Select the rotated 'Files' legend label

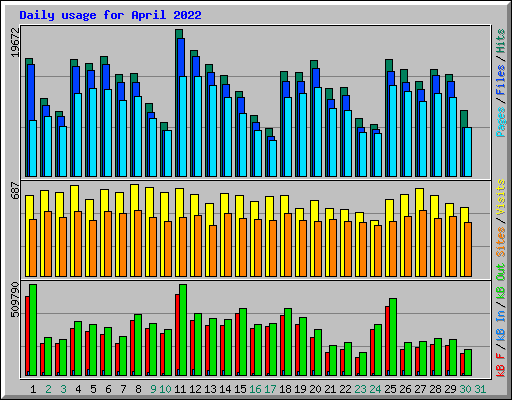(501, 79)
